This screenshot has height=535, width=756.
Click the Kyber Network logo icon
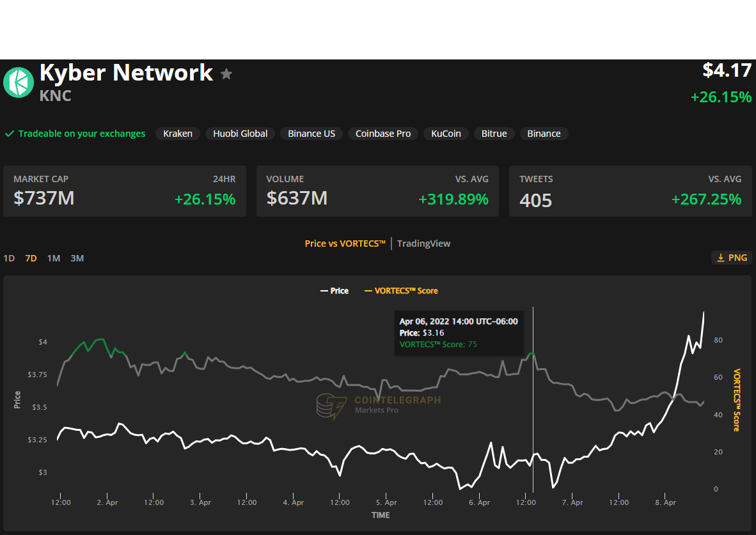point(19,82)
